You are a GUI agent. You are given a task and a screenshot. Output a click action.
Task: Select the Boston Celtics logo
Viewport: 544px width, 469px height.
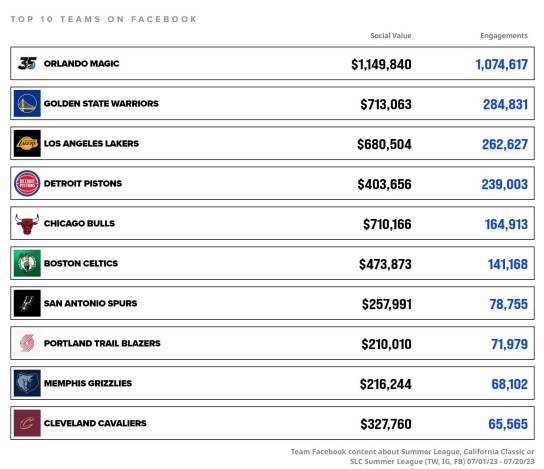point(27,263)
